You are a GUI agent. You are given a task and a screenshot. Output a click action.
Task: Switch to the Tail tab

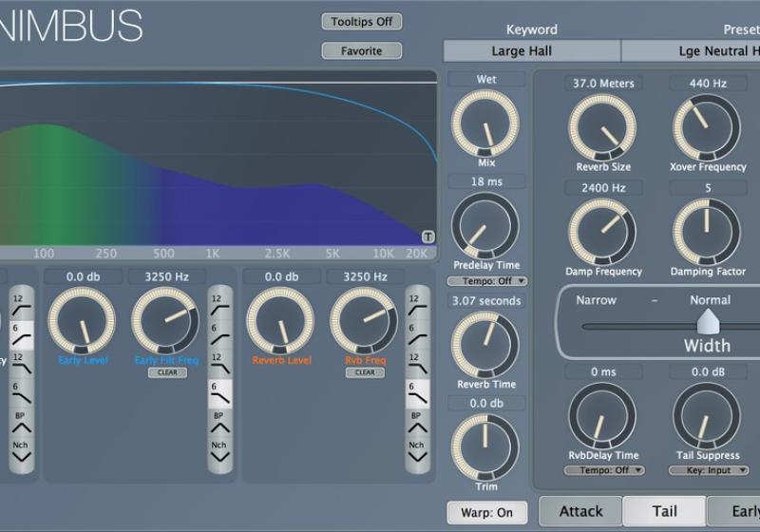pyautogui.click(x=664, y=511)
